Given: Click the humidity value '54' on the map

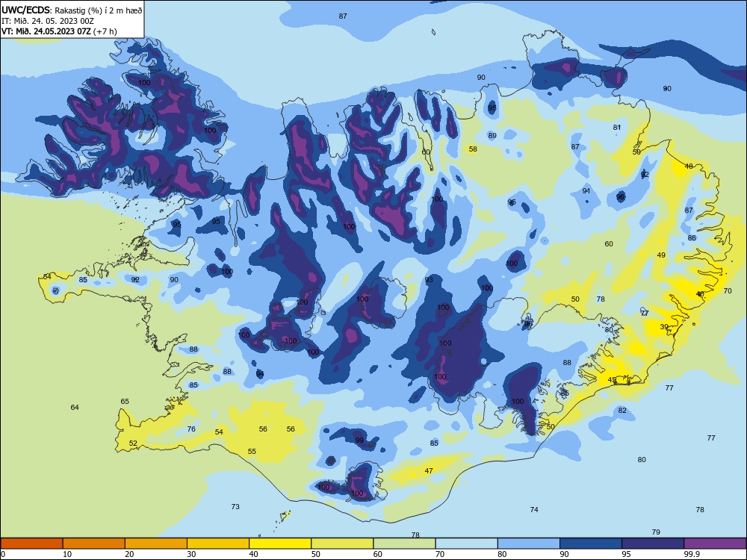Looking at the screenshot, I should coord(219,432).
